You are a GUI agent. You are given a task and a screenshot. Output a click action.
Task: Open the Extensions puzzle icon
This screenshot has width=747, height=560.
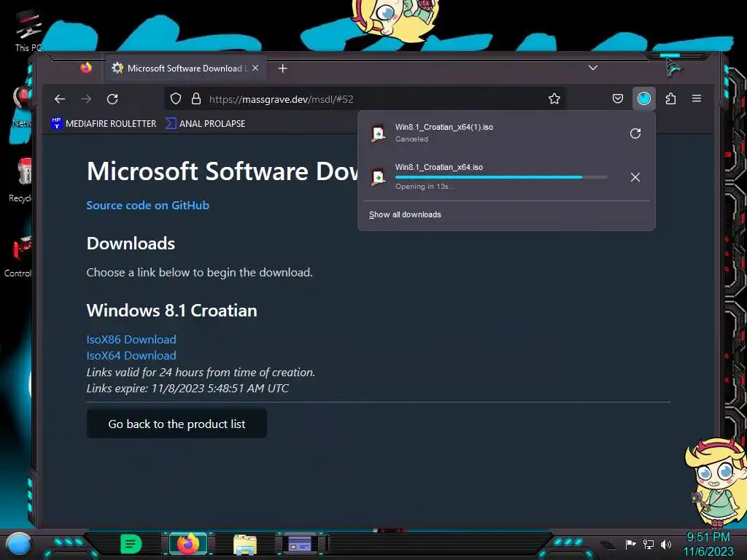point(670,98)
